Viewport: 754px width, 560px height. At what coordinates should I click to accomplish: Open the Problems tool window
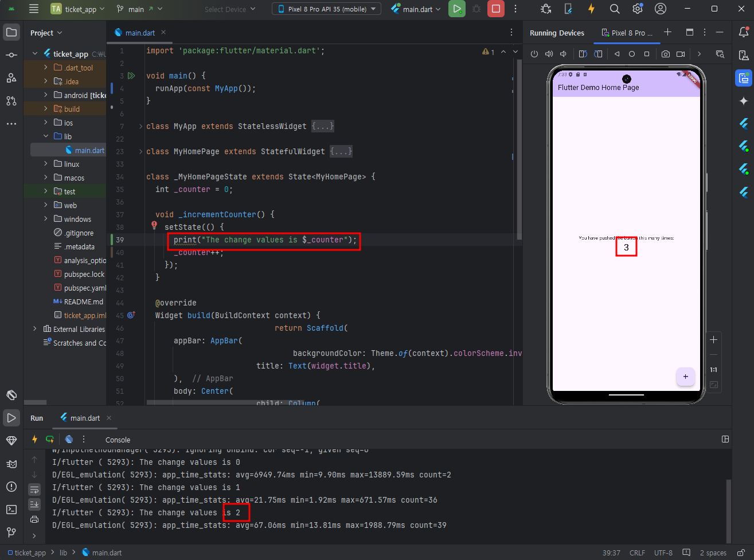pyautogui.click(x=11, y=487)
